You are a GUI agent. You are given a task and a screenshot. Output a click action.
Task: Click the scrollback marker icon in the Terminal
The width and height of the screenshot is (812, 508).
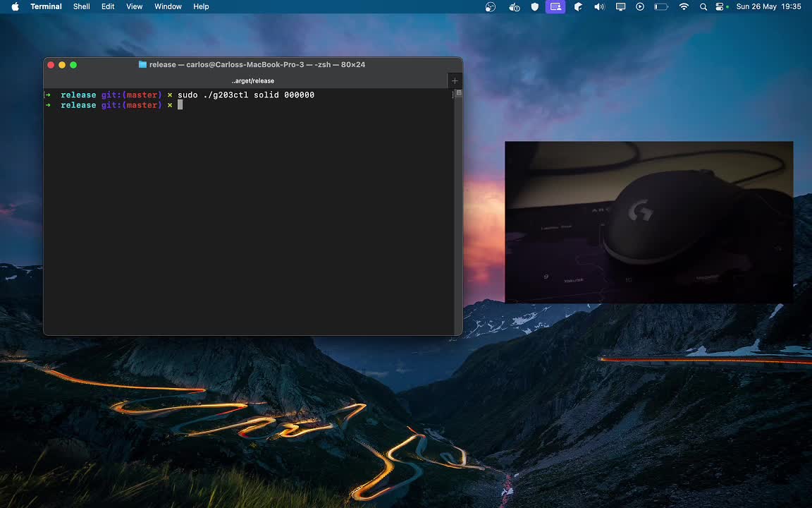pos(458,93)
